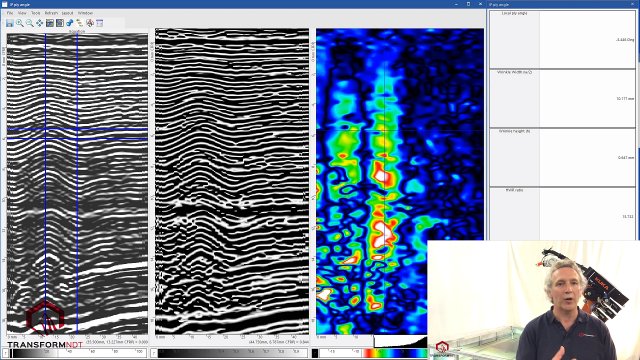Open the Layout menu
This screenshot has height=360, width=640.
pyautogui.click(x=67, y=13)
